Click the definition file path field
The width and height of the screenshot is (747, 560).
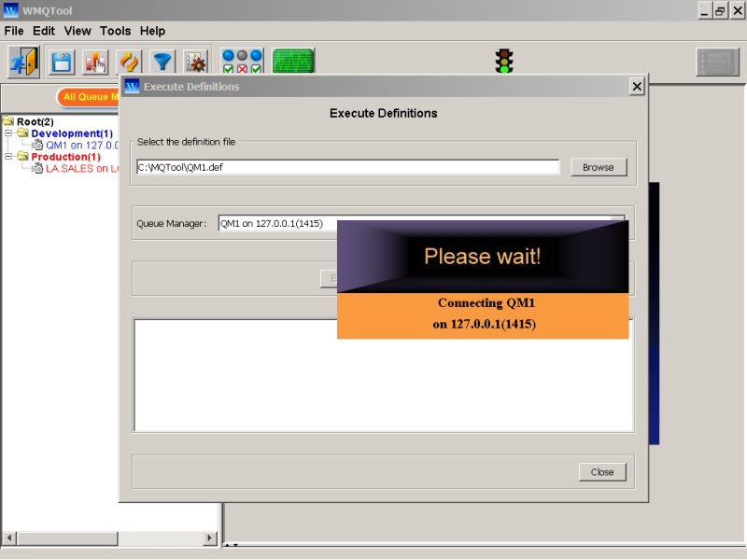347,167
